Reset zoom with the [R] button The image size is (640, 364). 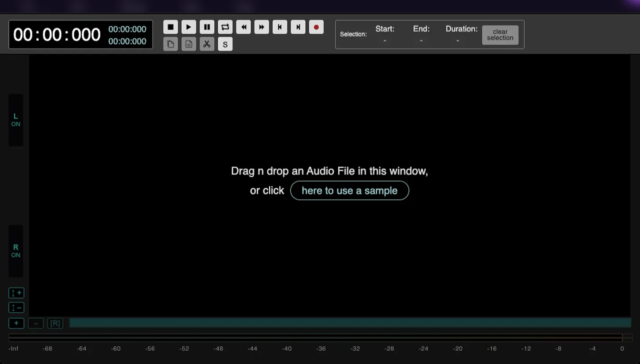coord(55,323)
